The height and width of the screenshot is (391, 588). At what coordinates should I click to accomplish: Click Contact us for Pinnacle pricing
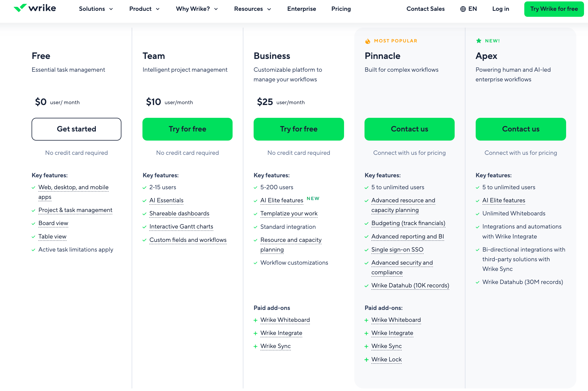tap(409, 129)
